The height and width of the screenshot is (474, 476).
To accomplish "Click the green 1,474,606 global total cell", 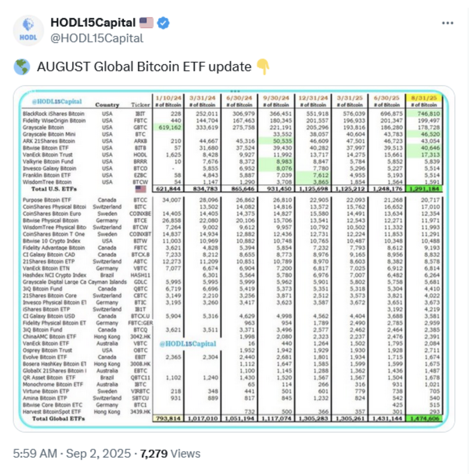I will tap(424, 418).
